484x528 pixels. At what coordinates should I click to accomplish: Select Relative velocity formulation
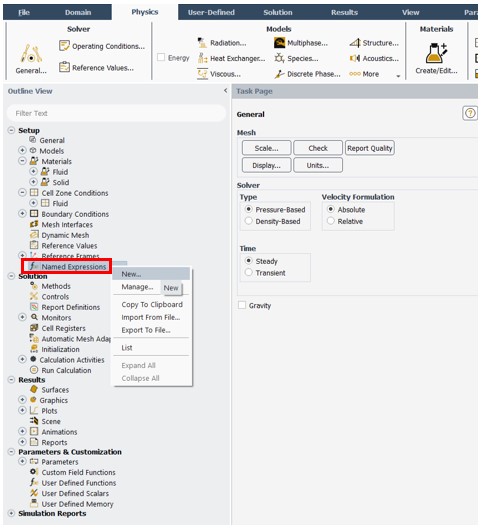[331, 221]
